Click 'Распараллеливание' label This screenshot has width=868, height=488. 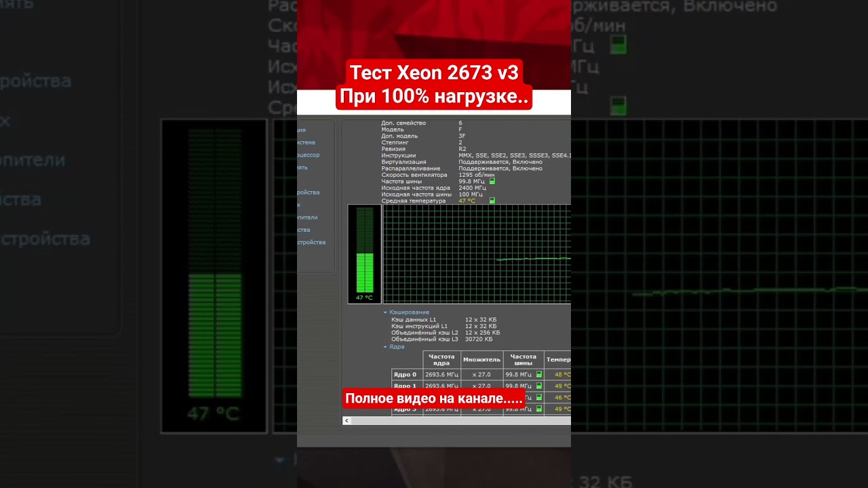410,168
